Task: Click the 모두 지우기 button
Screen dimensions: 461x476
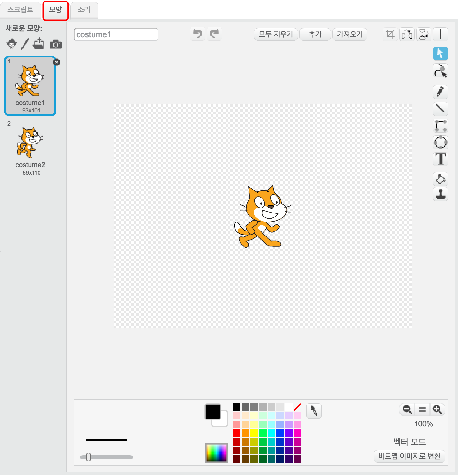Action: point(276,34)
